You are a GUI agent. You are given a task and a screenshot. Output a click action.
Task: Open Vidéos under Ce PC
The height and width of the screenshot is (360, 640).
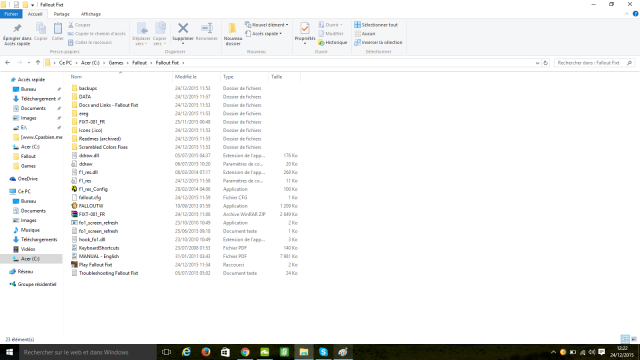click(x=28, y=249)
